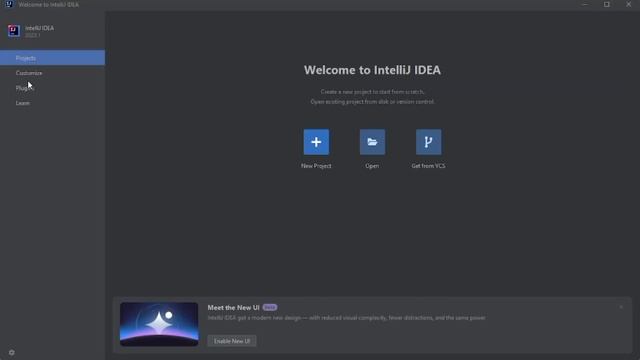Viewport: 640px width, 360px height.
Task: Open the settings gear in sidebar bottom
Action: click(11, 352)
